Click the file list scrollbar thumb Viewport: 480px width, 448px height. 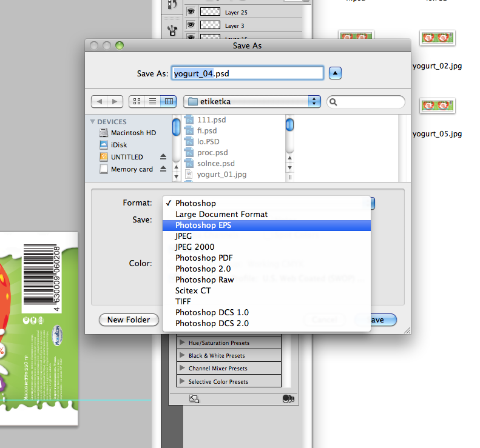tap(289, 125)
